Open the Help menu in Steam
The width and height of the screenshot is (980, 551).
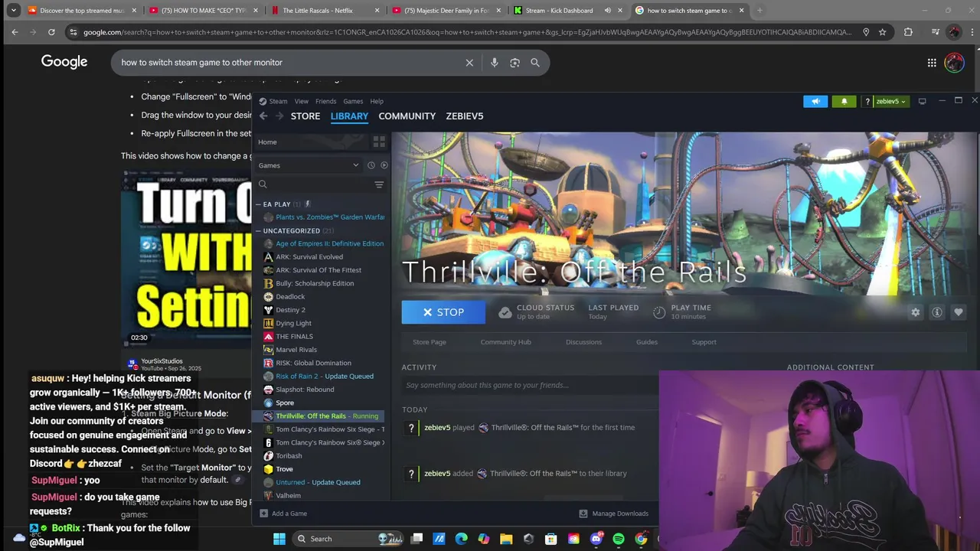377,101
